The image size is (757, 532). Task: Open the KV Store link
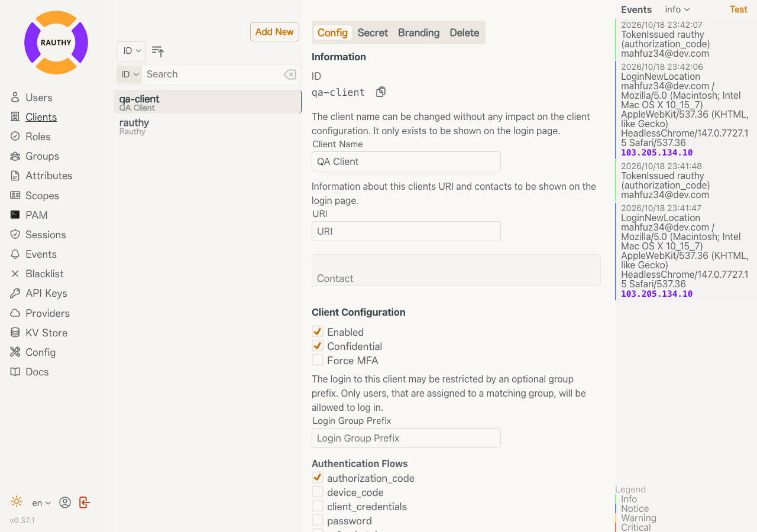[46, 333]
